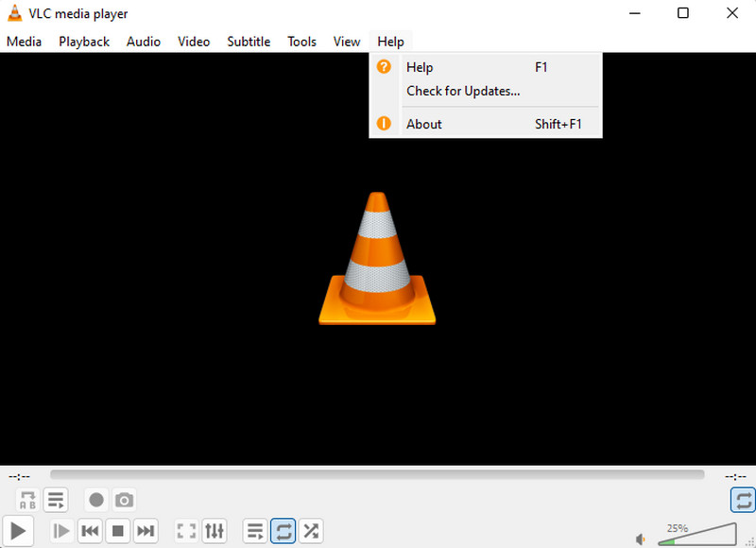Toggle fullscreen video mode
This screenshot has height=548, width=756.
point(186,531)
